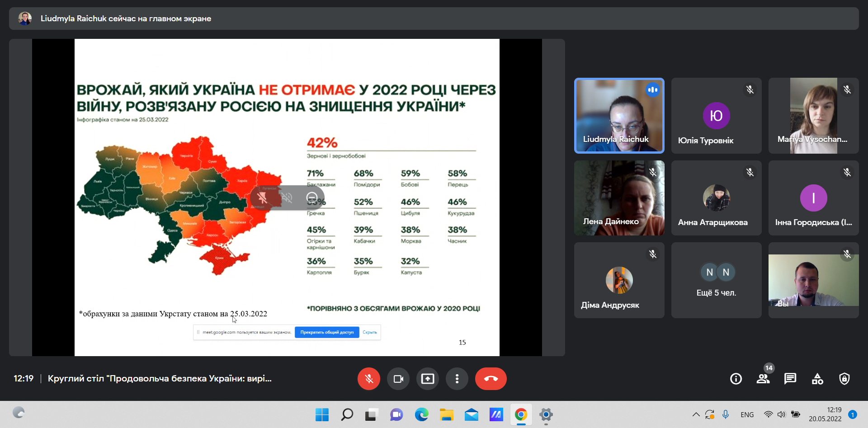Image resolution: width=868 pixels, height=428 pixels.
Task: Switch to Chrome in the taskbar
Action: tap(521, 414)
